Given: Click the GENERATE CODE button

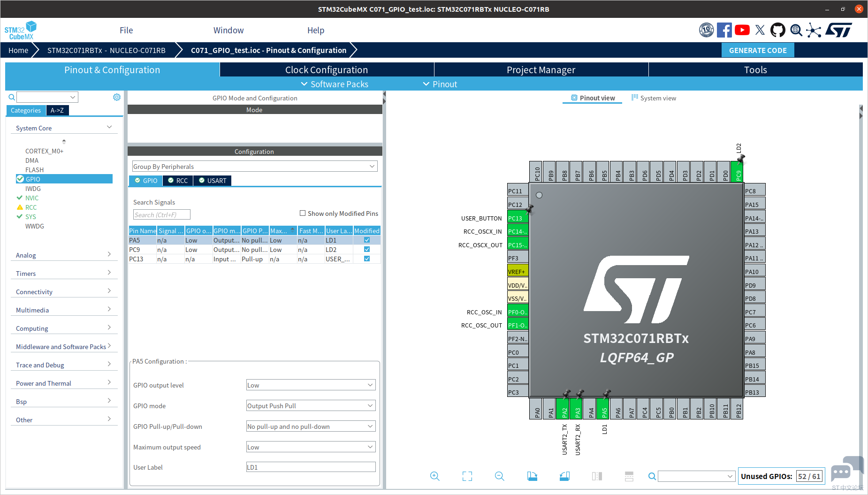Looking at the screenshot, I should click(758, 50).
